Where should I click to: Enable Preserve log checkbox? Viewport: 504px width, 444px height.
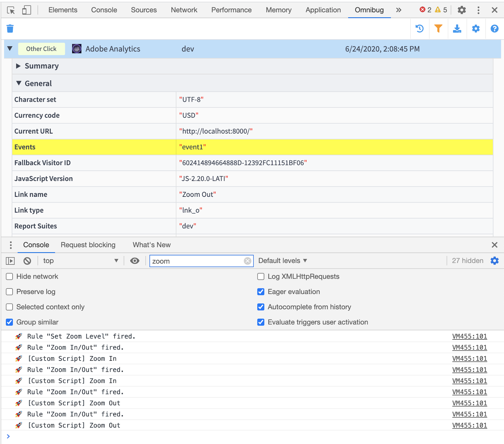(9, 292)
